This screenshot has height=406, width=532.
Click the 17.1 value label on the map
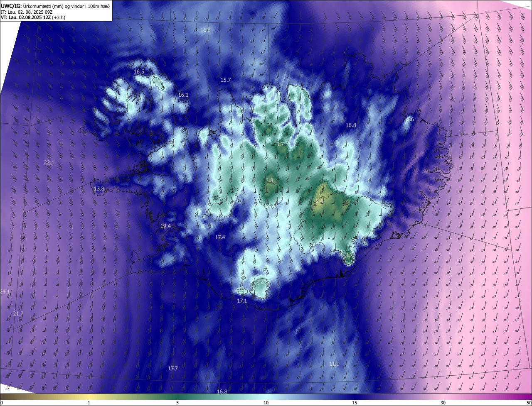(x=242, y=301)
